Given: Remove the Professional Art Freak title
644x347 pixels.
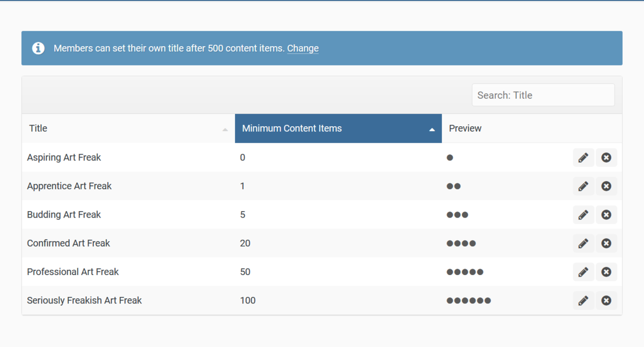Looking at the screenshot, I should click(x=606, y=272).
